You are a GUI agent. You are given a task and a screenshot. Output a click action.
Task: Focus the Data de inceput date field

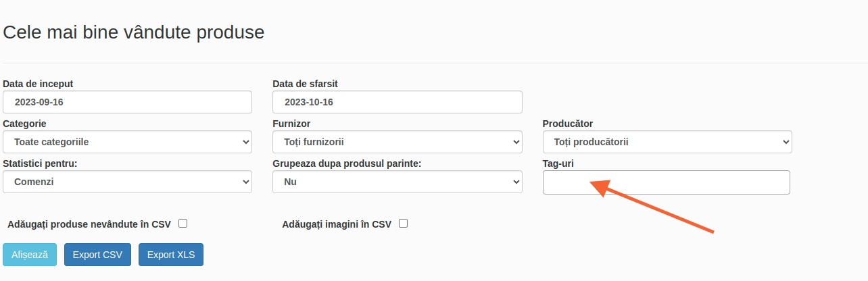[x=127, y=102]
